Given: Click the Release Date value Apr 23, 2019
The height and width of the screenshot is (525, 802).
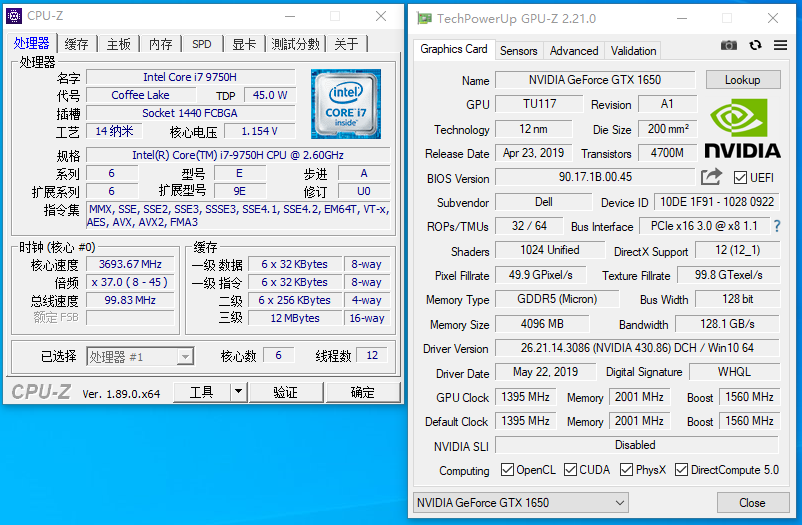Looking at the screenshot, I should pyautogui.click(x=533, y=153).
